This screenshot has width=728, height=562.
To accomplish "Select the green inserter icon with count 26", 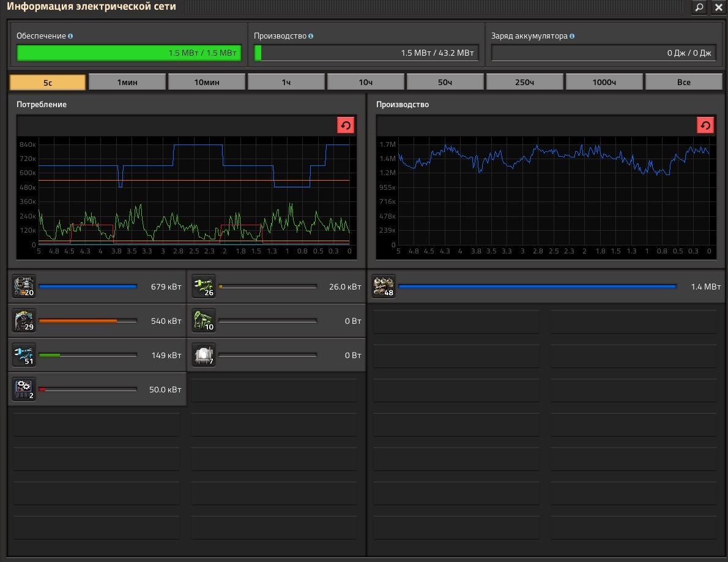I will (x=204, y=286).
